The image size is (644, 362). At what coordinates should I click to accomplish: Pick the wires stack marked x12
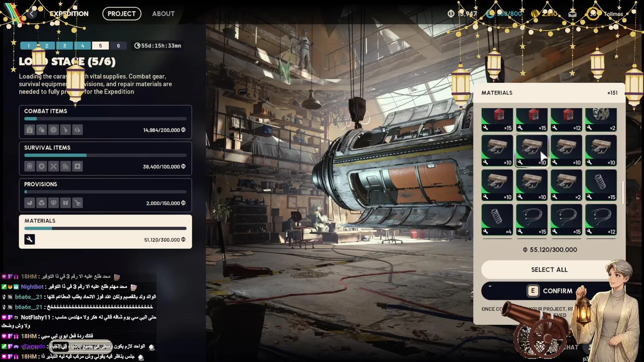point(601,220)
